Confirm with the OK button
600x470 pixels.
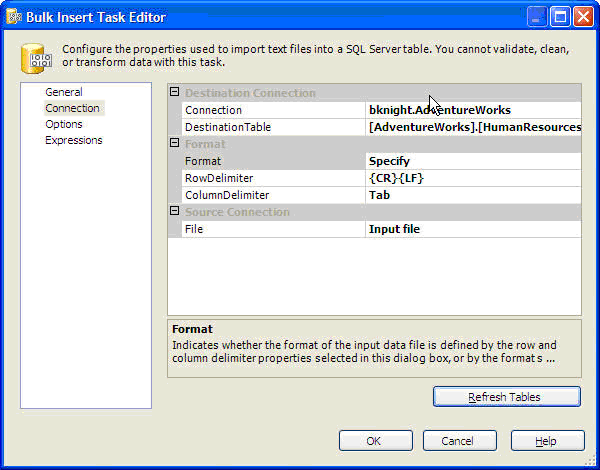click(375, 441)
